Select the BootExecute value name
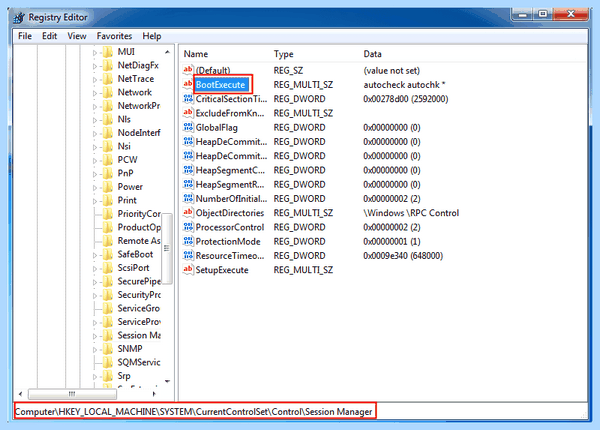The height and width of the screenshot is (430, 600). (x=222, y=85)
